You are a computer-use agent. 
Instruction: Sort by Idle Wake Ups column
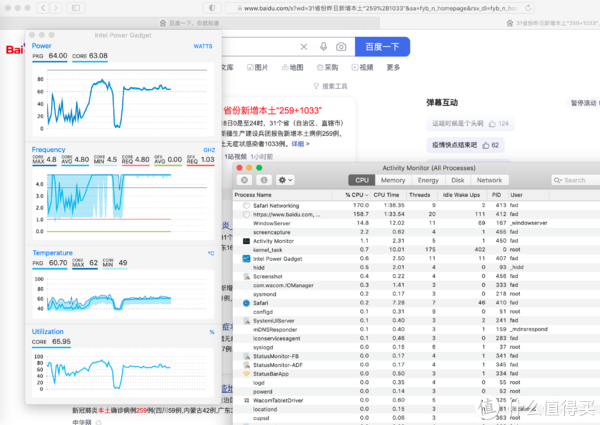click(x=463, y=195)
